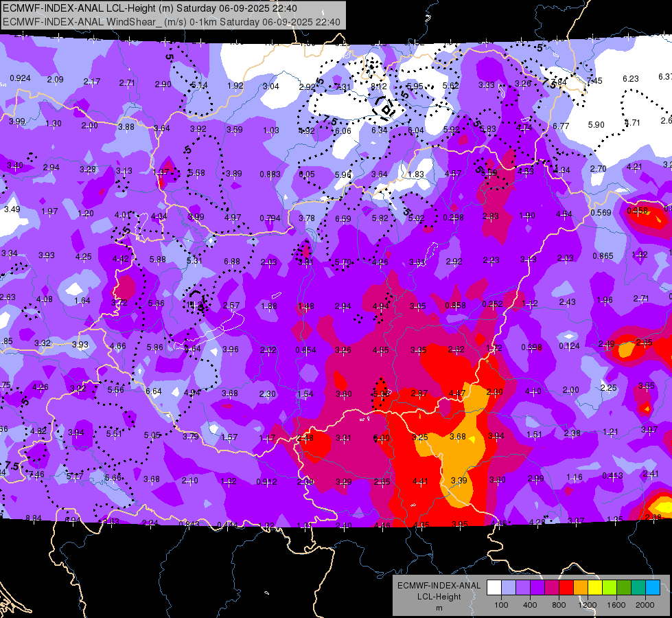Image resolution: width=672 pixels, height=618 pixels.
Task: Click the dark green legend swatch
Action: pos(624,587)
